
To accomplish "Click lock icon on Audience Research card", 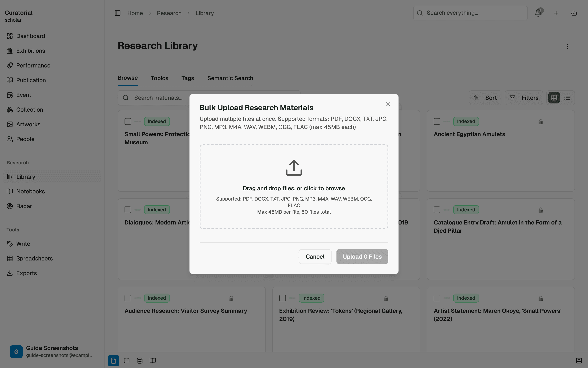I will [x=231, y=298].
